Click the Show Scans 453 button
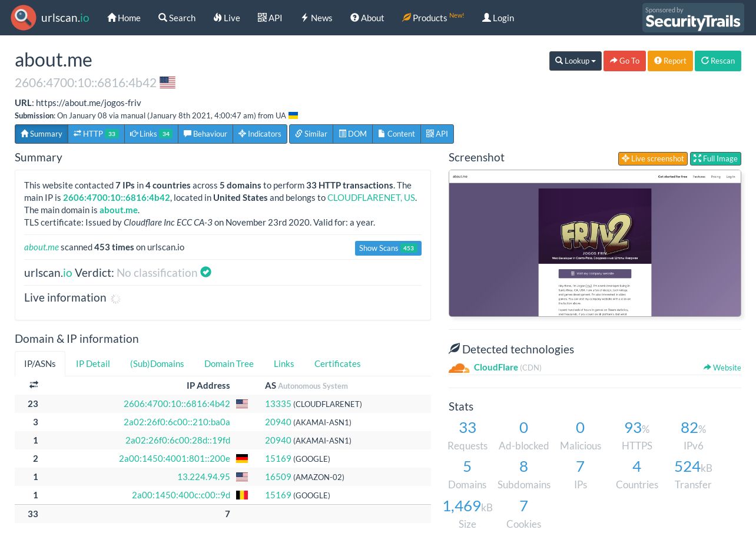The image size is (756, 536). click(388, 248)
